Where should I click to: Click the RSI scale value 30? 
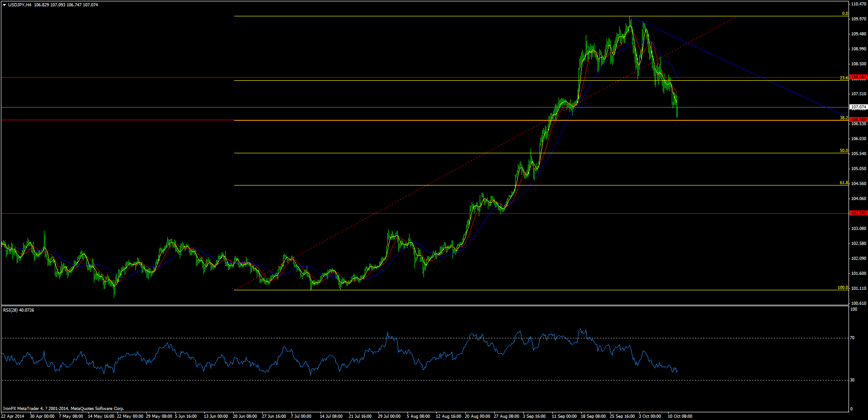pos(852,380)
